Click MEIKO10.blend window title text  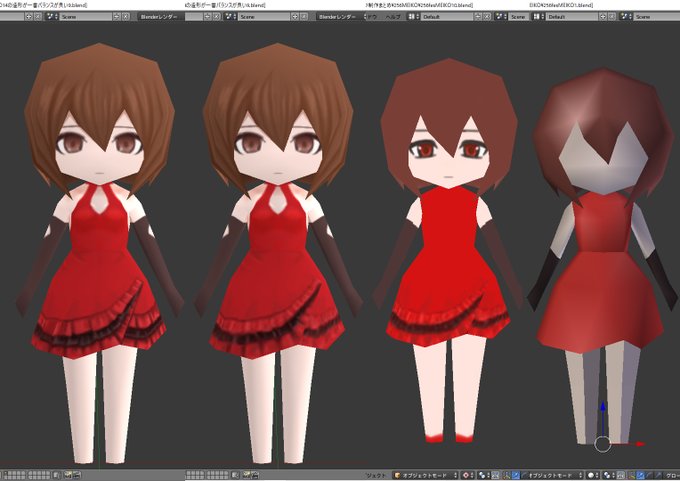coord(419,5)
